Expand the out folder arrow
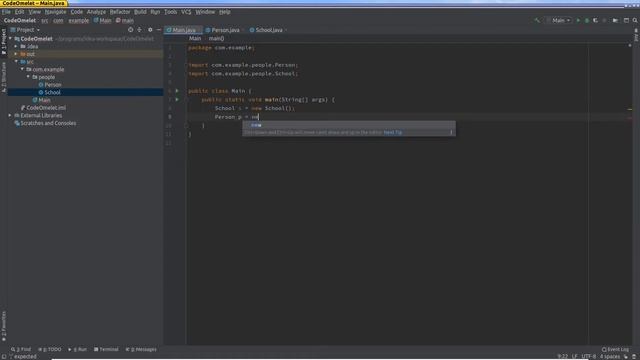 16,54
